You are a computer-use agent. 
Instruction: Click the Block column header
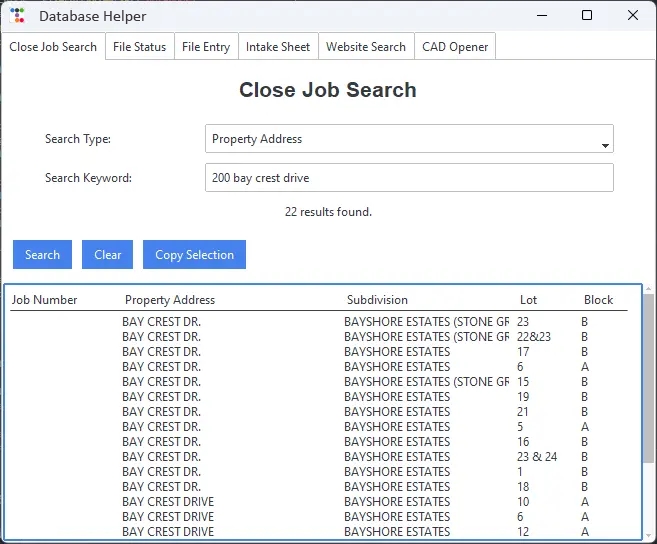click(598, 300)
